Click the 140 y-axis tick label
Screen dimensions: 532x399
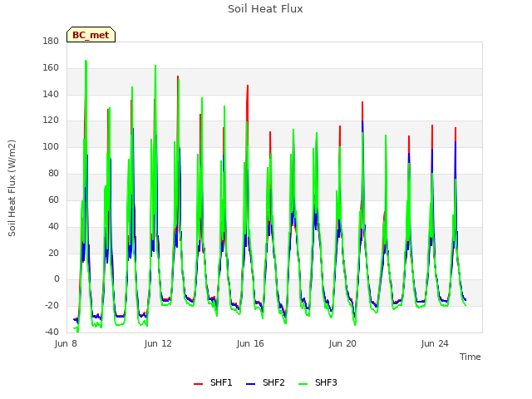[x=51, y=94]
